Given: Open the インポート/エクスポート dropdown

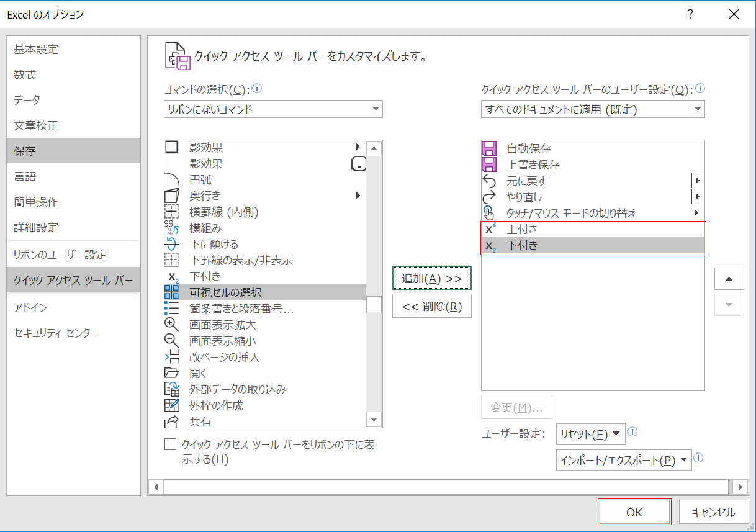Looking at the screenshot, I should point(623,460).
